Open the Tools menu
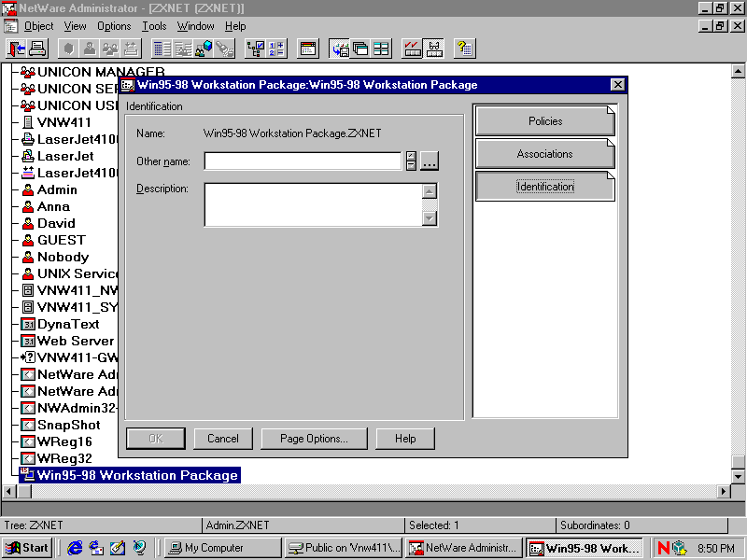 coord(154,26)
